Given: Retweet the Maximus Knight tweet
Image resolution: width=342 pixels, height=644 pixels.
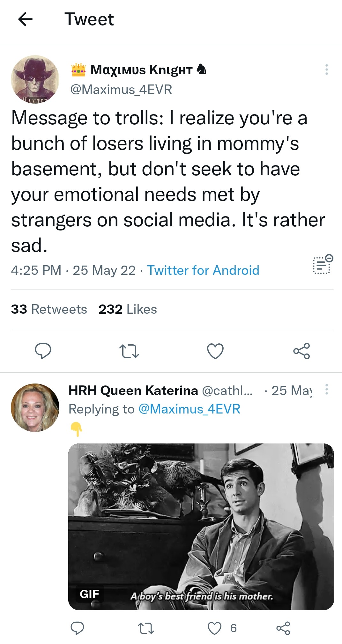Looking at the screenshot, I should point(129,351).
